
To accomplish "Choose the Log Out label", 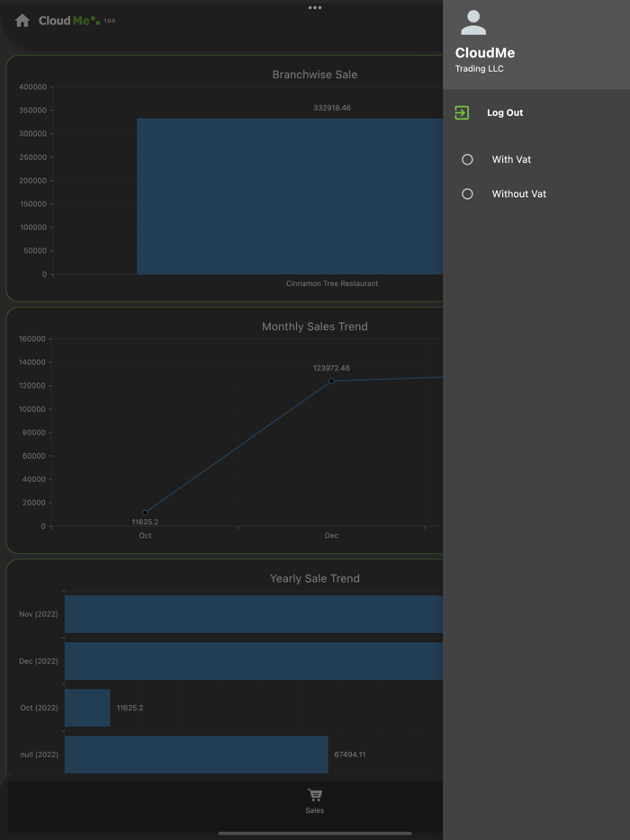I will coord(505,112).
